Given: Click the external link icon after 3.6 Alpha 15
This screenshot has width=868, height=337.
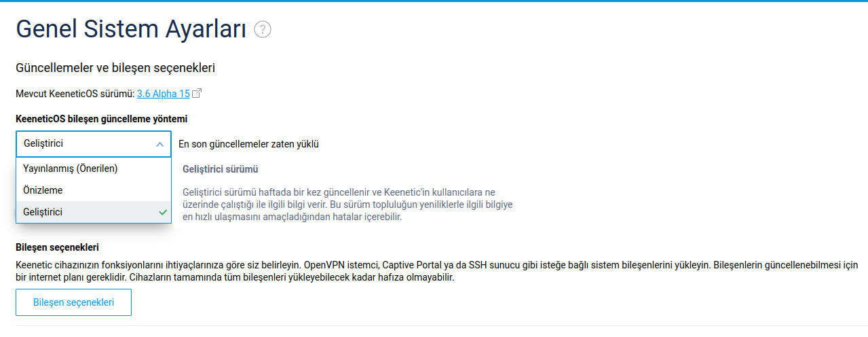Looking at the screenshot, I should coord(197,93).
